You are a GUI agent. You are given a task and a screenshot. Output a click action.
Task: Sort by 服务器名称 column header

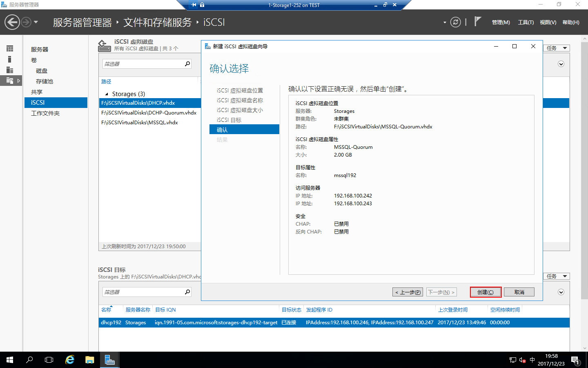click(138, 310)
